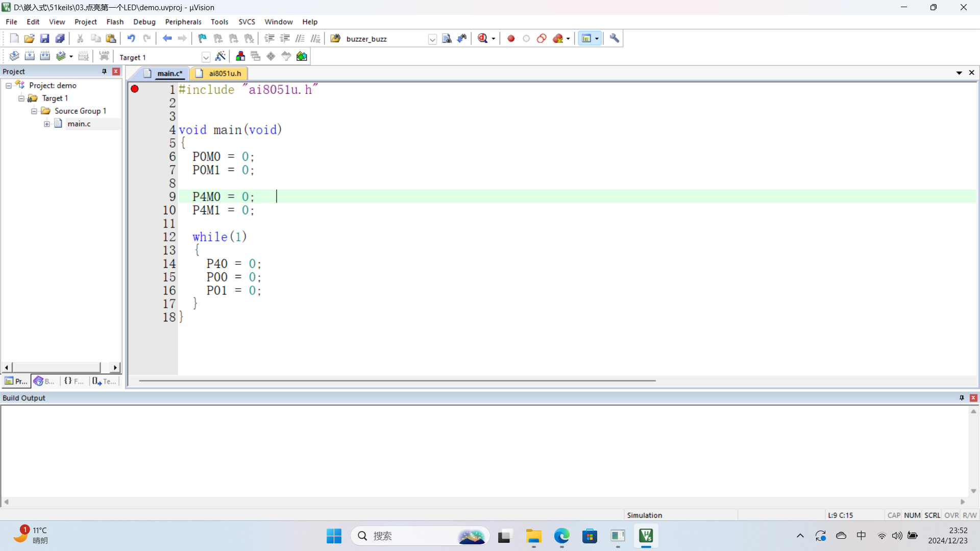Open File Explorer from taskbar
The width and height of the screenshot is (980, 551).
coord(534,536)
